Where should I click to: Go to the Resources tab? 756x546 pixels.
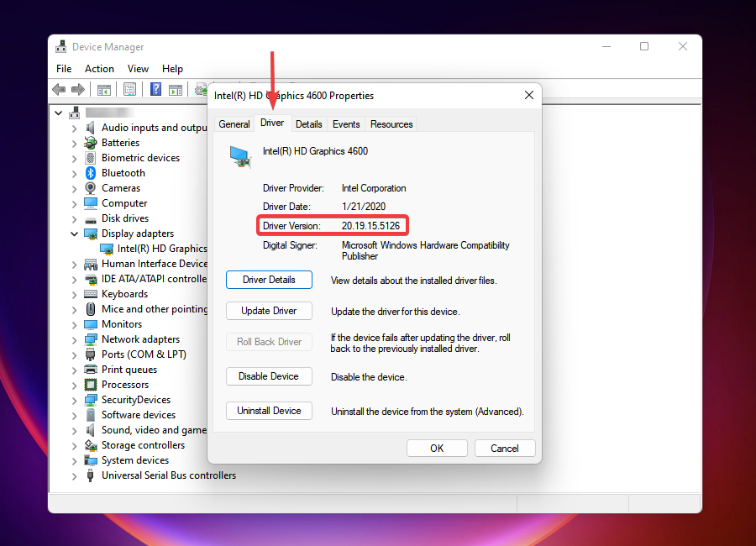(391, 124)
